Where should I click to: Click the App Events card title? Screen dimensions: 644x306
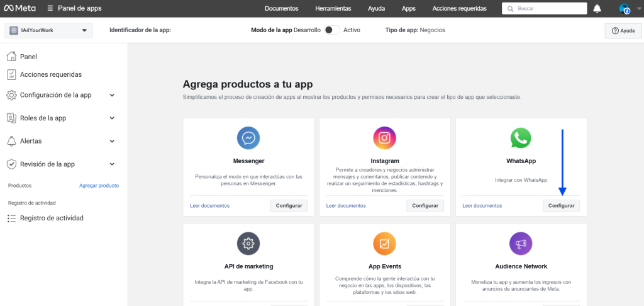384,266
